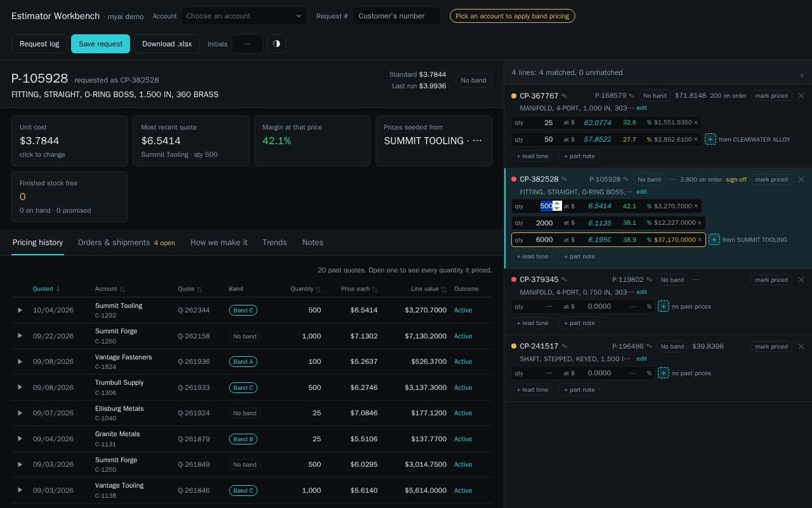Mark CP-367767 as priced
The image size is (812, 508).
[x=771, y=96]
